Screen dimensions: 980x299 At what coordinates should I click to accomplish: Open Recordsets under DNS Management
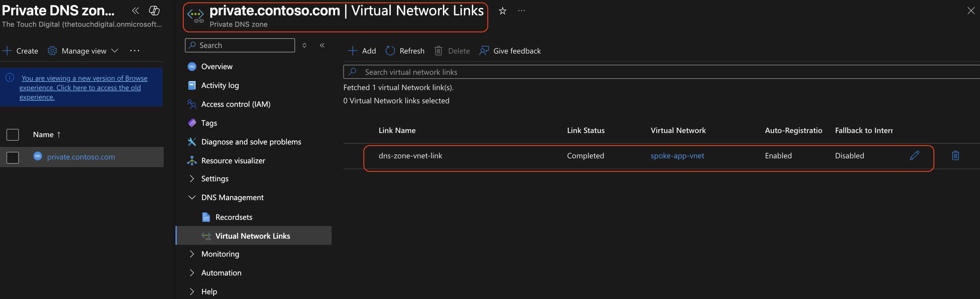coord(233,217)
